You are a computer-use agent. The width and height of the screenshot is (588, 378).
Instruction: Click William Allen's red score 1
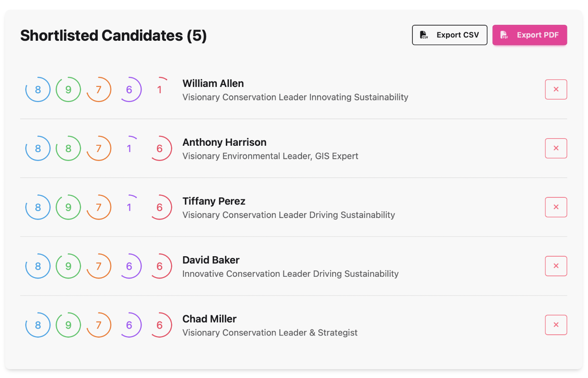coord(160,89)
